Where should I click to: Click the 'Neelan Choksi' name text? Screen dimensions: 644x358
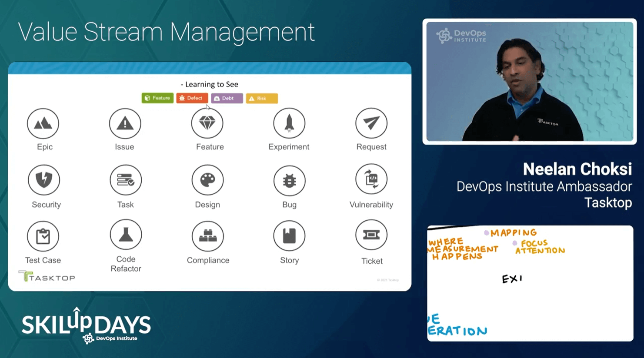(577, 169)
